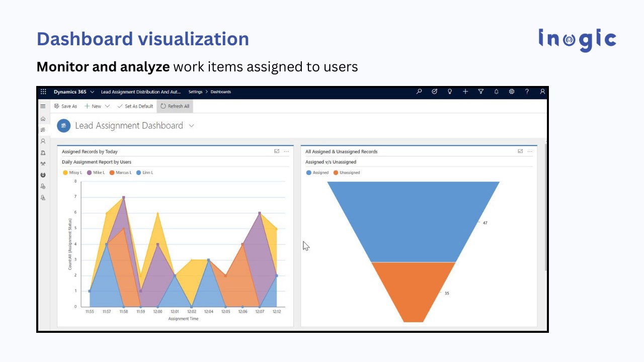This screenshot has width=644, height=362.
Task: Click the Assignment Time axis label
Action: 183,319
